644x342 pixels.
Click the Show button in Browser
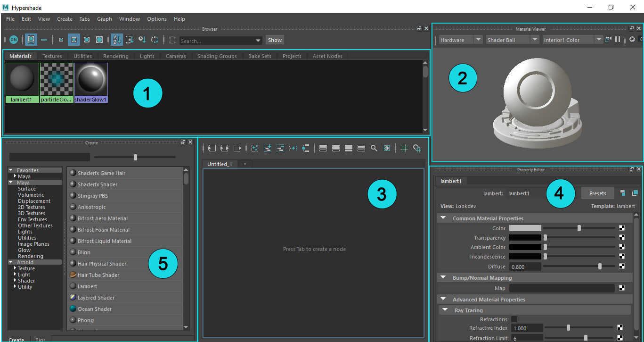click(275, 40)
